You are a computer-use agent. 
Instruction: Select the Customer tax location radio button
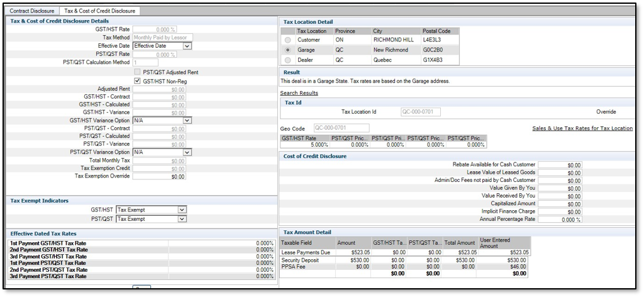click(x=287, y=40)
